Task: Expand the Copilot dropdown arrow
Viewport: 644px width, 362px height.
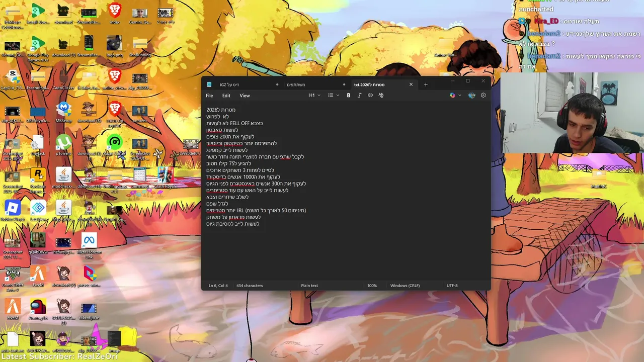Action: pos(460,96)
